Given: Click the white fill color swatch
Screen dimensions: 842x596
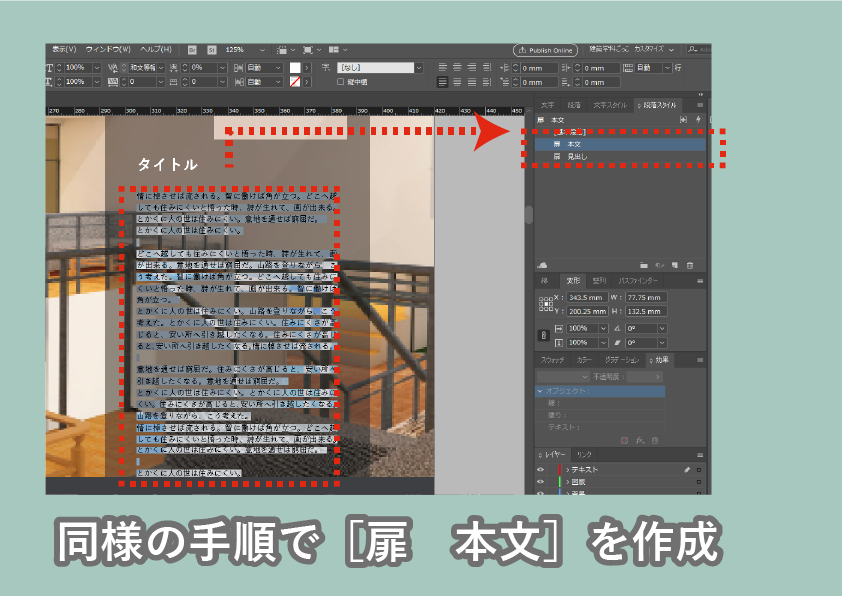Looking at the screenshot, I should [x=295, y=68].
